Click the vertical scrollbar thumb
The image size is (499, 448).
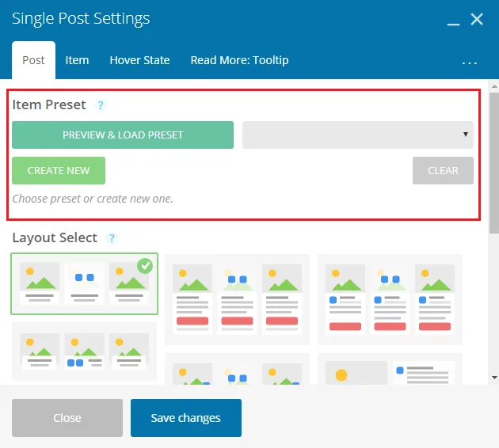494,163
